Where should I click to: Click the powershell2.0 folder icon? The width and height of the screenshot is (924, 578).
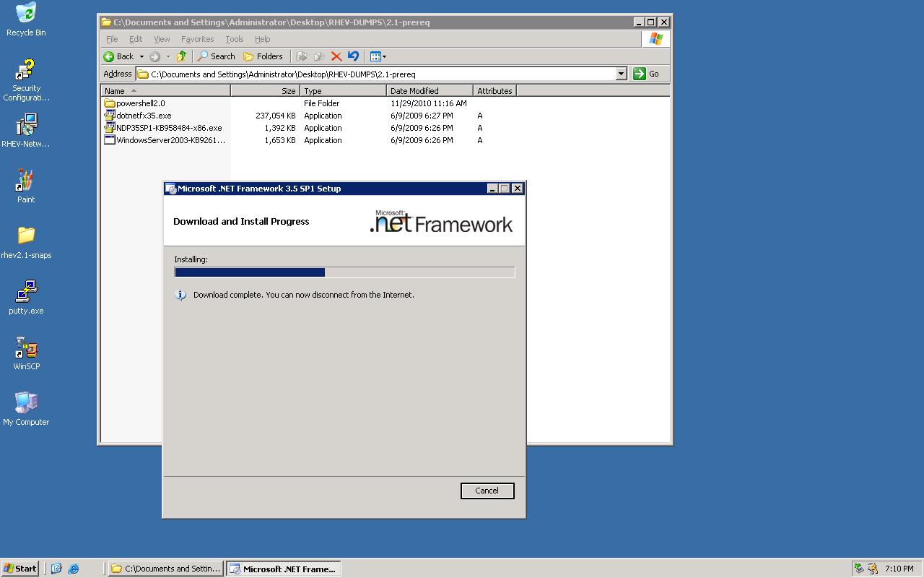coord(110,103)
